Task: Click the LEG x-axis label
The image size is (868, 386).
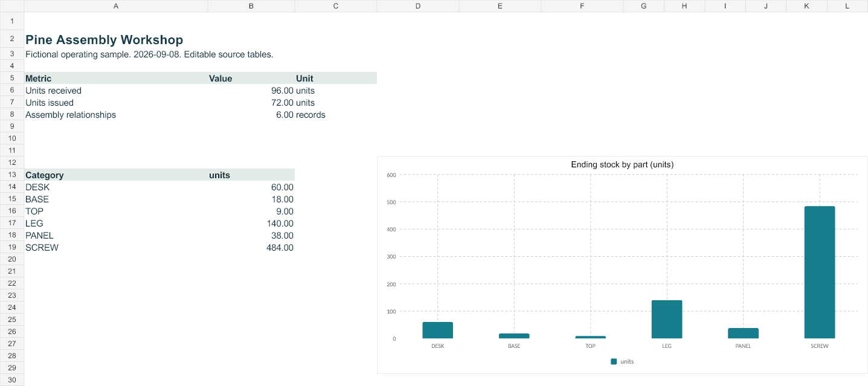Action: (x=667, y=346)
